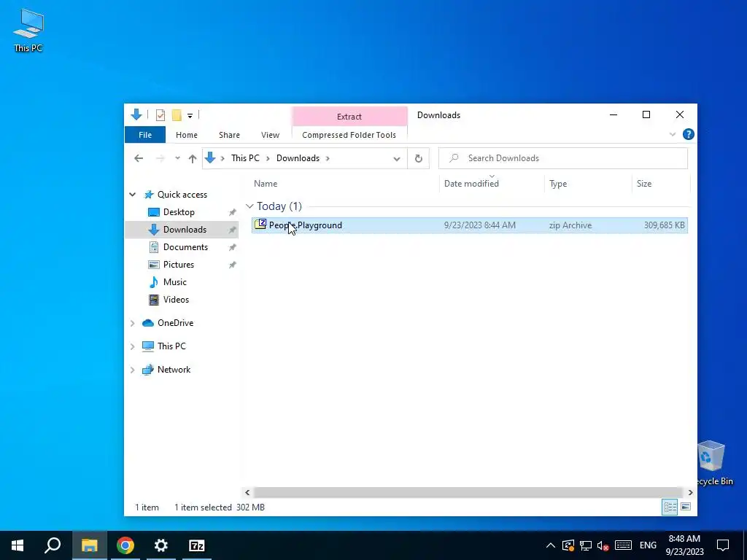
Task: Open the Action Center notifications icon
Action: pos(723,545)
